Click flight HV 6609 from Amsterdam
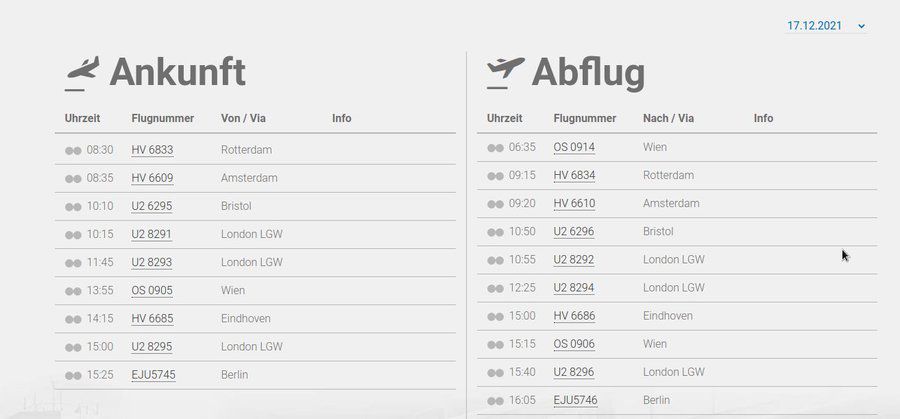 click(152, 178)
